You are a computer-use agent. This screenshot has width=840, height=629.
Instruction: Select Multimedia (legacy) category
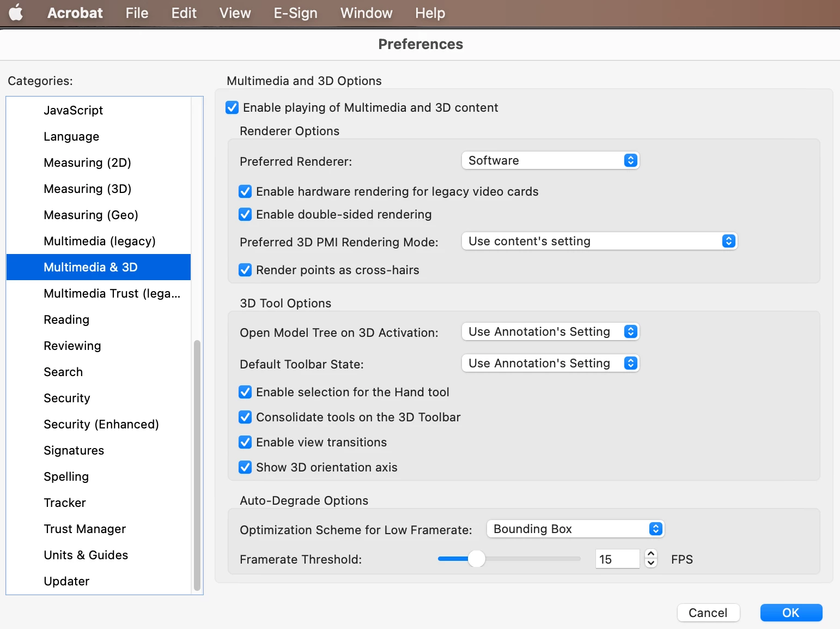pyautogui.click(x=99, y=241)
